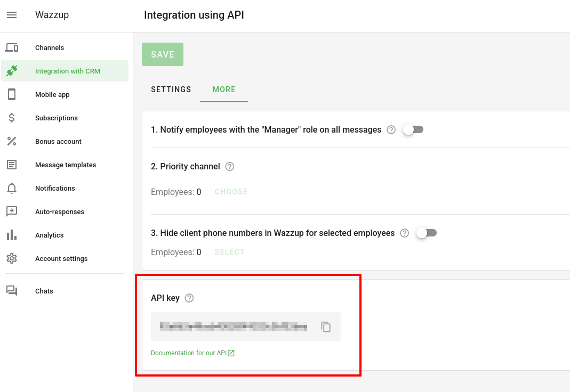Click the Integration using API heading
The image size is (570, 392).
[x=194, y=15]
